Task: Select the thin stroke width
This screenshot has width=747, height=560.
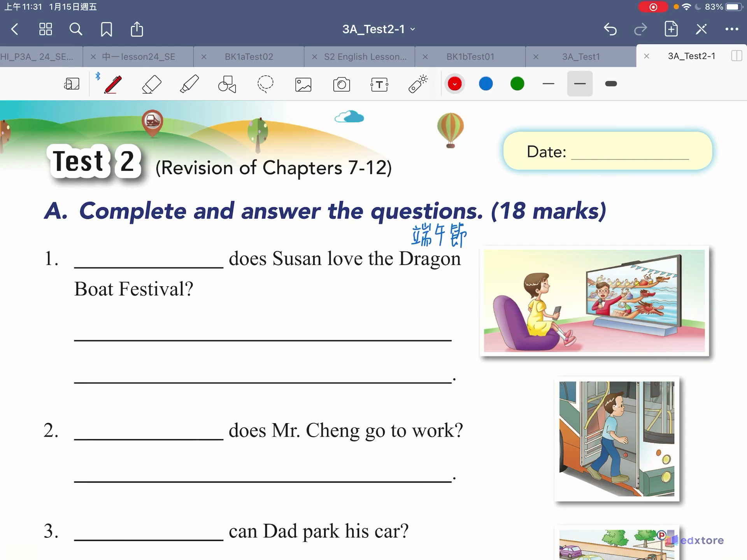Action: pyautogui.click(x=548, y=84)
